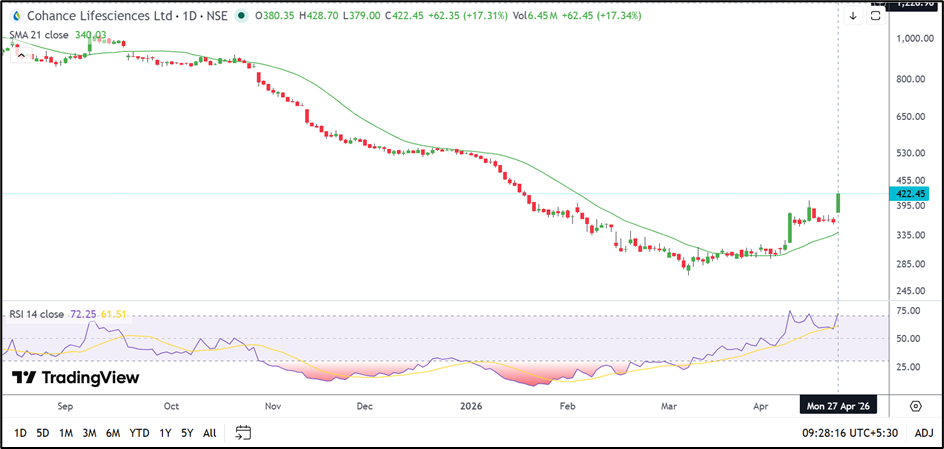Select the SMA 21 close indicator label
The width and height of the screenshot is (944, 449).
pyautogui.click(x=38, y=35)
